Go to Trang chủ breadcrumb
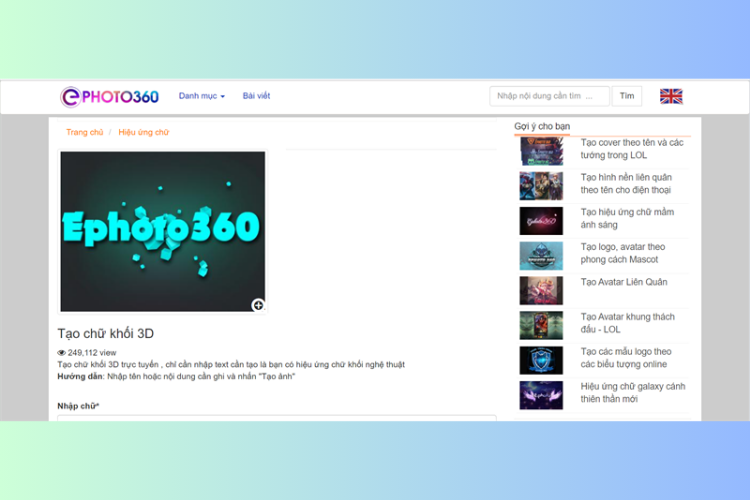Viewport: 750px width, 500px height. coord(85,132)
